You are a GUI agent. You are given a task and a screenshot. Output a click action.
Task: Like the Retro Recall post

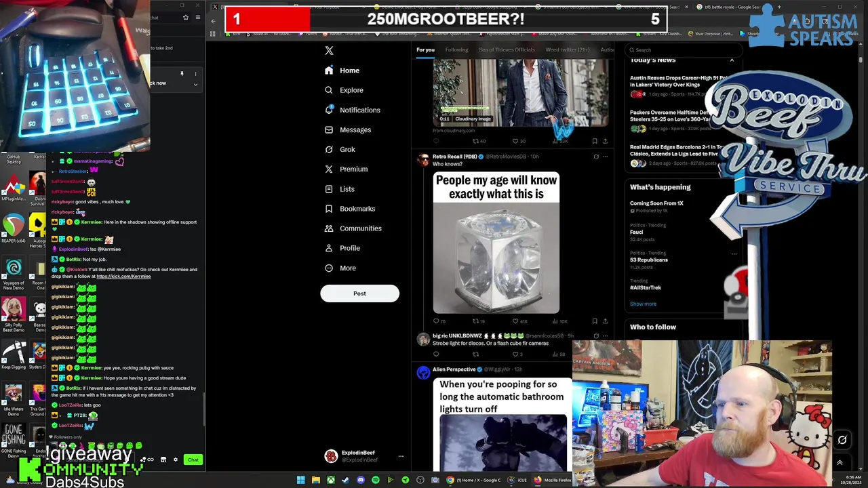[519, 321]
